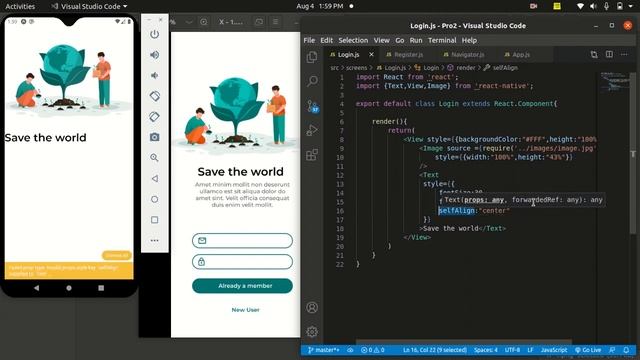
Task: Open the Manage gear in VS Code
Action: (312, 331)
